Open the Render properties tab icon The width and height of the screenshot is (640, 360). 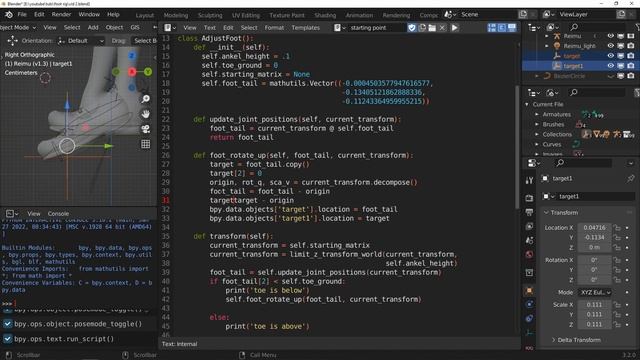click(x=529, y=198)
